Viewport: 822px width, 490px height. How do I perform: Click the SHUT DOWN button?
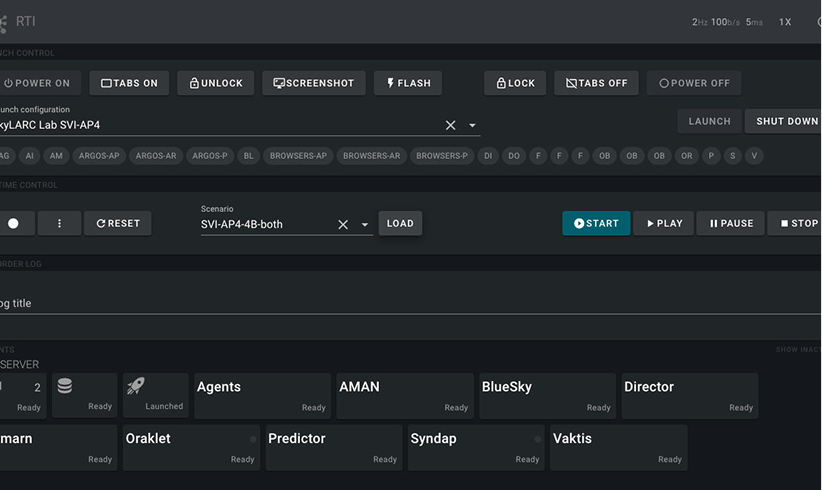784,121
